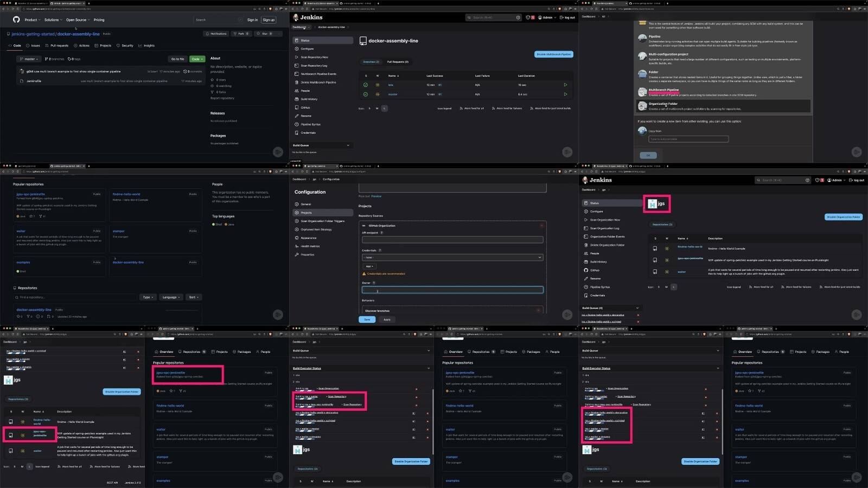The height and width of the screenshot is (488, 868).
Task: Open Scan Repository Now in Jenkins sidebar
Action: (x=314, y=57)
